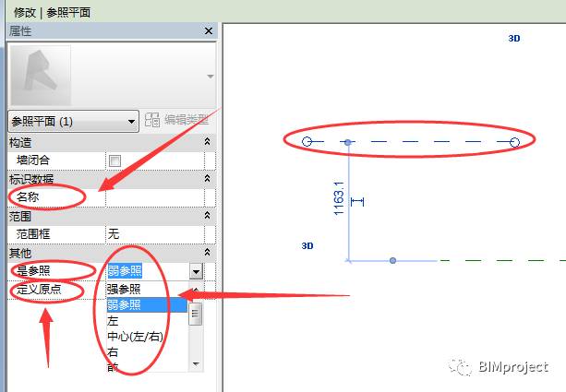Click the 名称 value input field
Viewport: 566px width, 392px height.
(x=153, y=197)
